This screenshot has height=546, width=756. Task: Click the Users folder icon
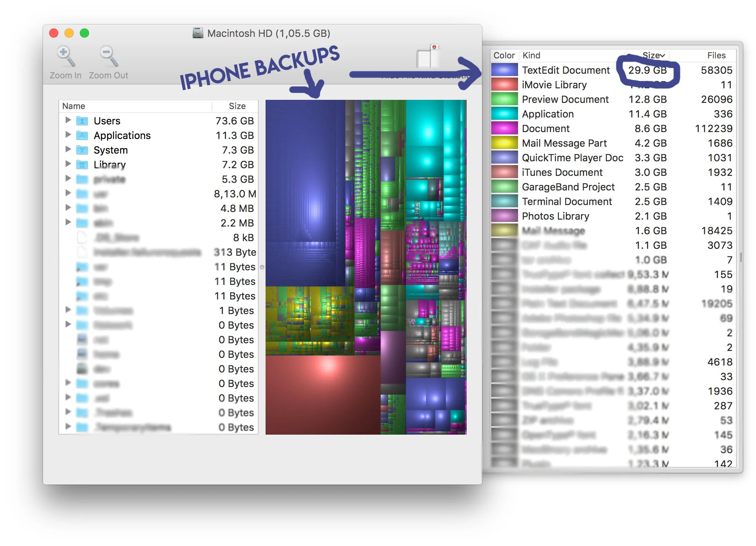pos(82,121)
